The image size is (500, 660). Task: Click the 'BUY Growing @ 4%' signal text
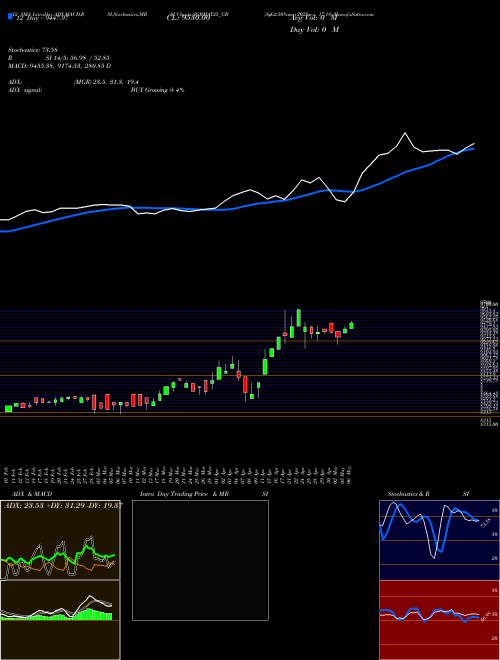tap(157, 90)
